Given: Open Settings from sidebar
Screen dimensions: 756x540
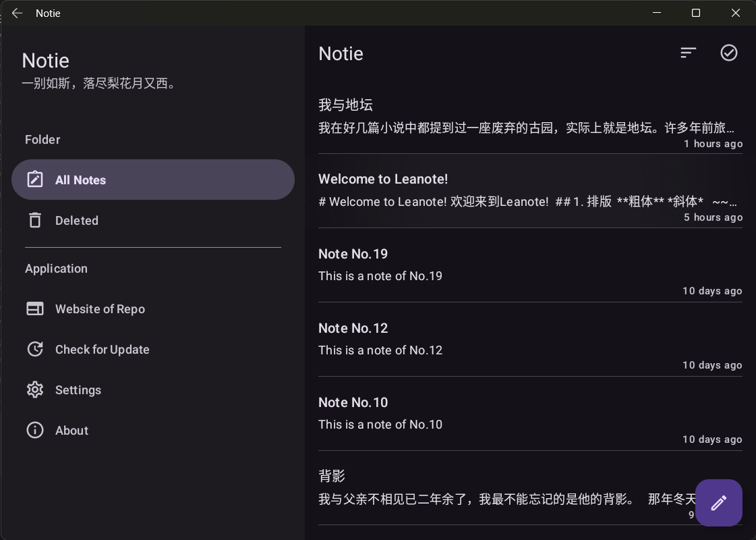Looking at the screenshot, I should (x=153, y=390).
